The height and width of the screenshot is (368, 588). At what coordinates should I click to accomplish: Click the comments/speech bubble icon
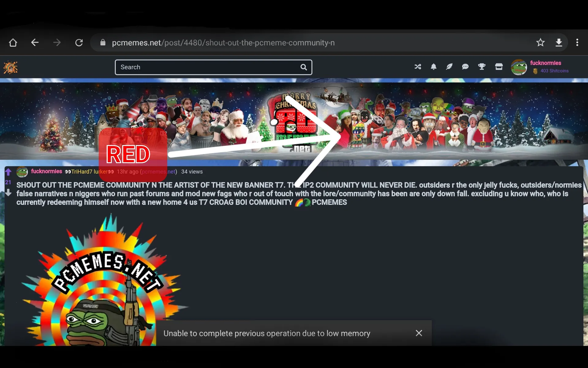(465, 67)
